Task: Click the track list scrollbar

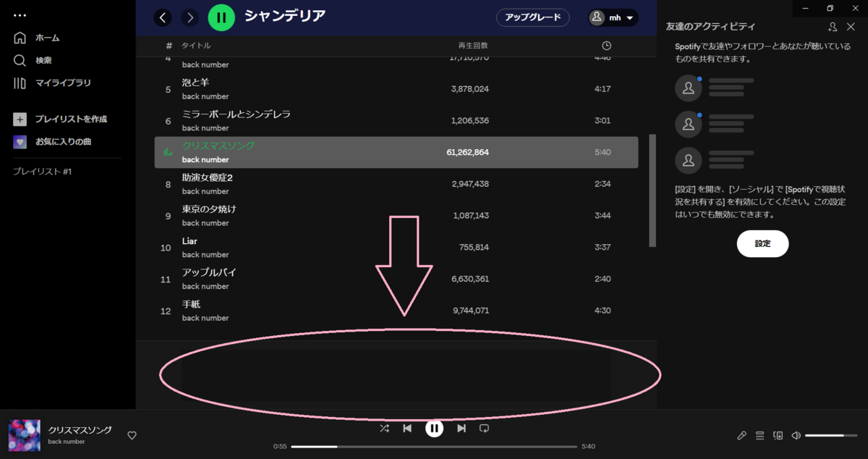Action: [x=652, y=190]
